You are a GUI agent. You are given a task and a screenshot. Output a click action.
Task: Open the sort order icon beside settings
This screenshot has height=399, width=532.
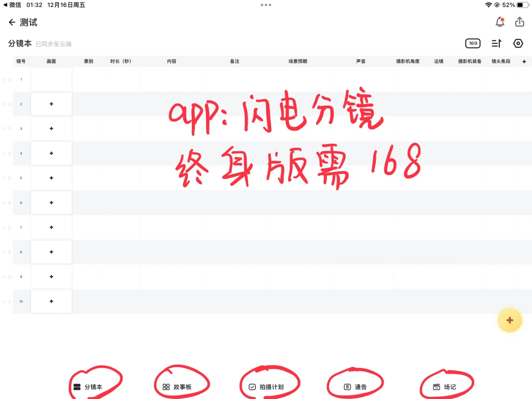[496, 43]
